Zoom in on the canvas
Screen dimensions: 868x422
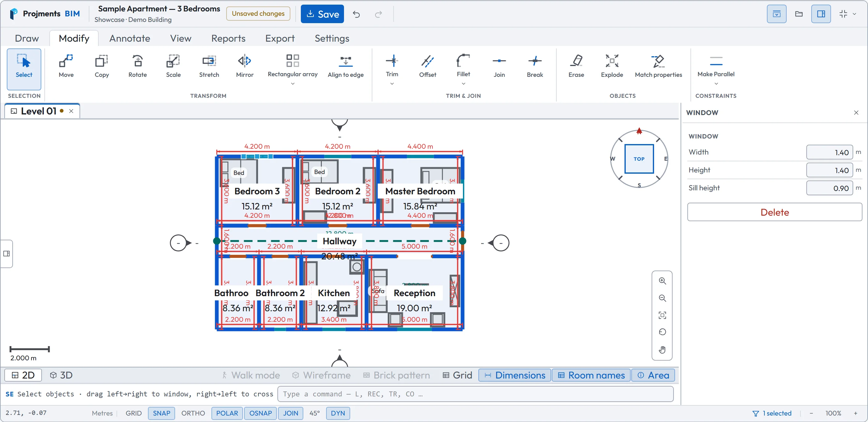pos(662,281)
